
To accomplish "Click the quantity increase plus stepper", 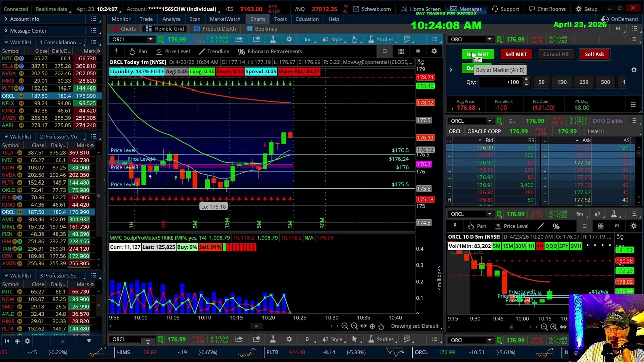I will [x=526, y=80].
